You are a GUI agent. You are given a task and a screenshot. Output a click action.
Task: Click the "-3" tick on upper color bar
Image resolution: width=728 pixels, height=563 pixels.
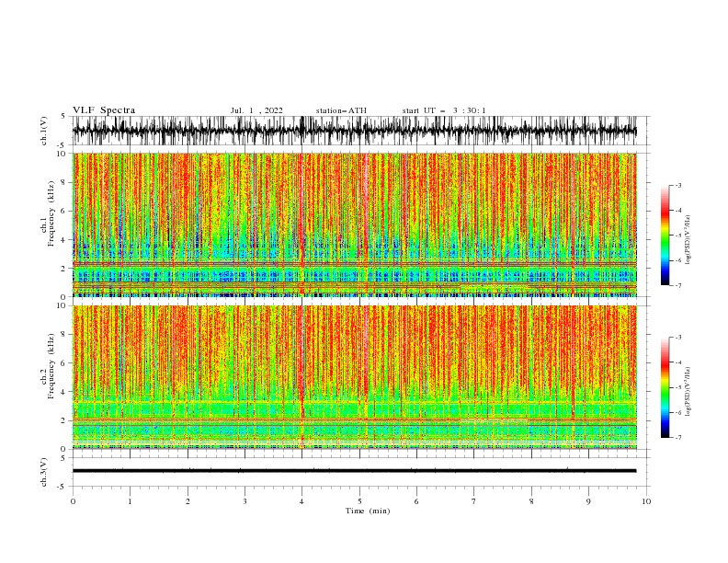[677, 185]
